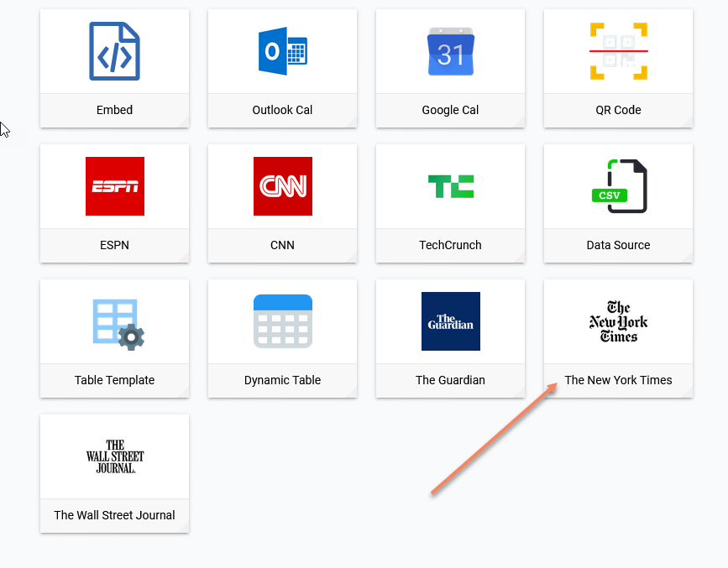The image size is (728, 568).
Task: Click the Google Cal calendar icon
Action: pos(450,51)
